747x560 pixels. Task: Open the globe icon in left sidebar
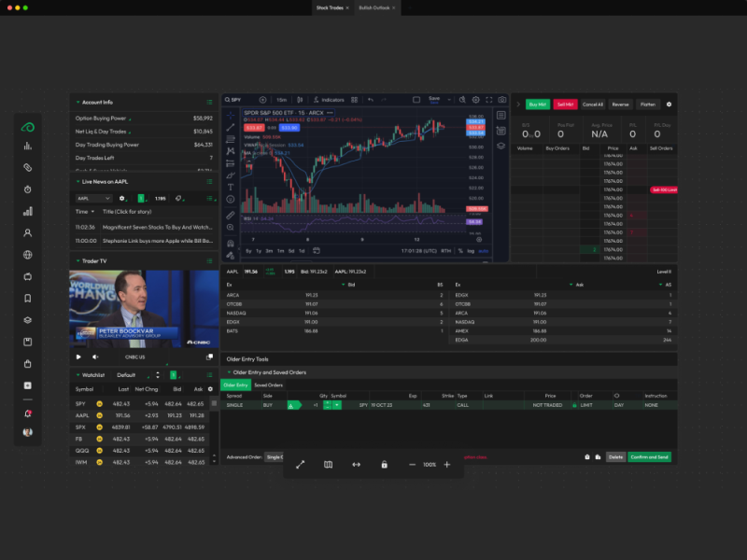pyautogui.click(x=28, y=255)
